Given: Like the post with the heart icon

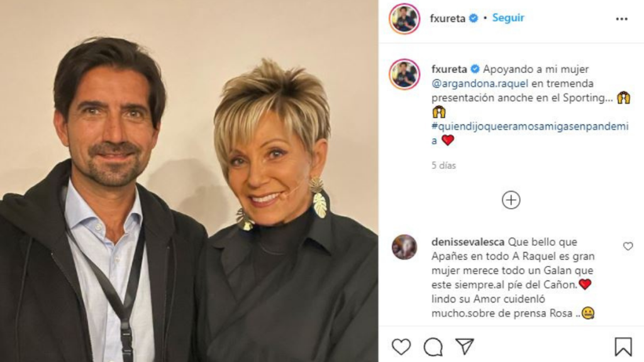Looking at the screenshot, I should coord(401,347).
